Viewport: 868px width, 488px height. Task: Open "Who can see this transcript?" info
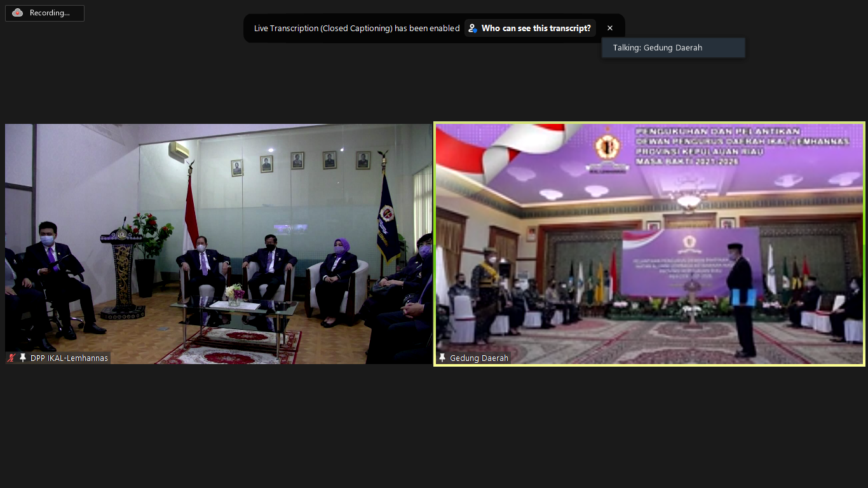[x=536, y=28]
